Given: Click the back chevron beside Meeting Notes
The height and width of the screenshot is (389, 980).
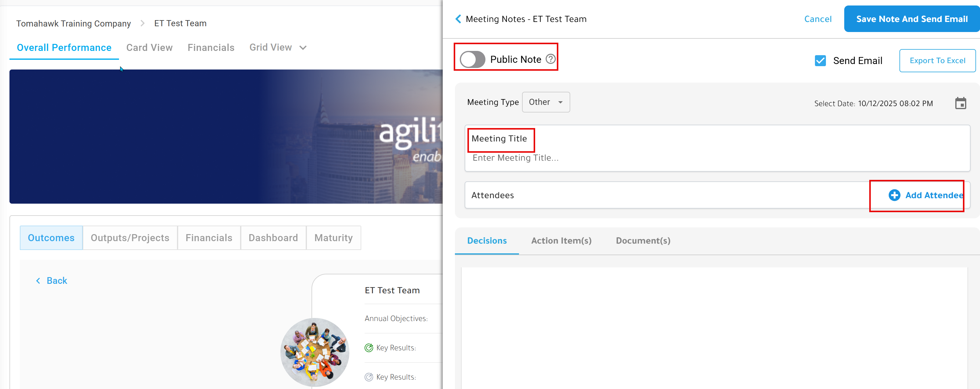Looking at the screenshot, I should click(x=458, y=19).
